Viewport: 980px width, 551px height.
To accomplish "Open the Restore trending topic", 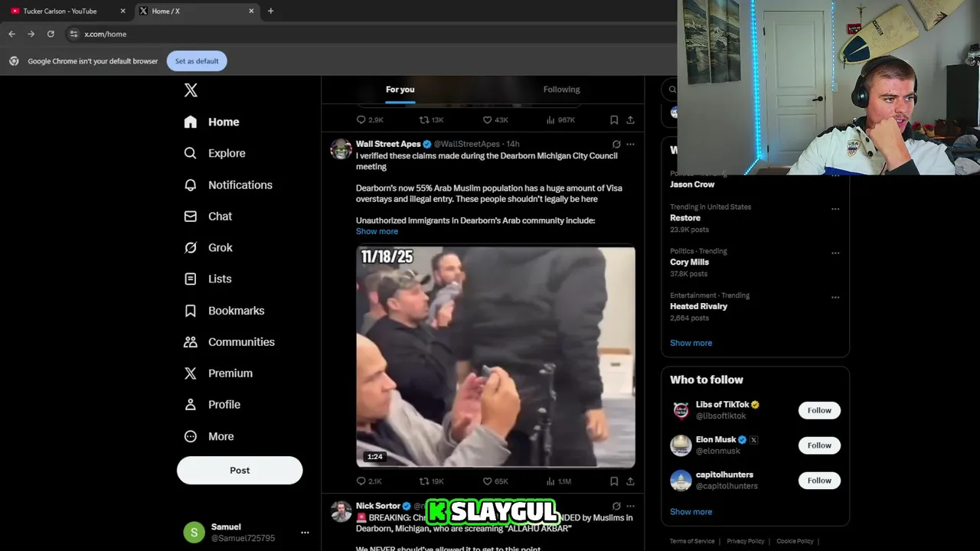I will click(x=685, y=218).
